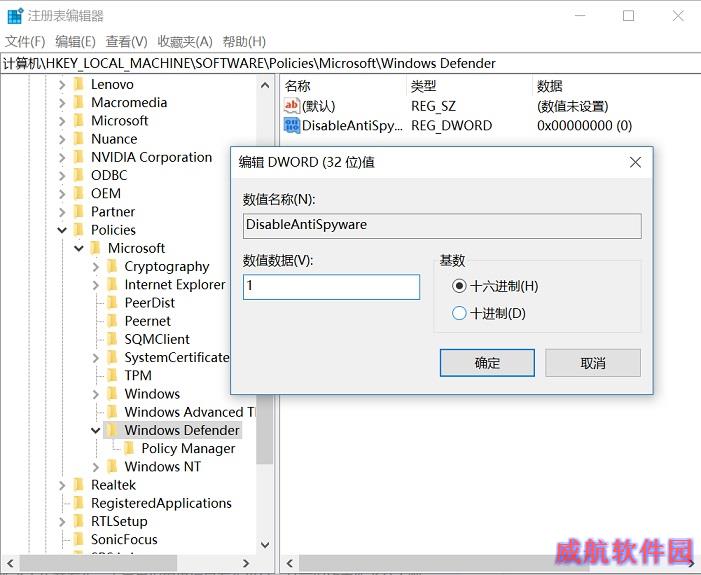Select the PeerDist folder icon
The height and width of the screenshot is (575, 701).
coord(112,303)
